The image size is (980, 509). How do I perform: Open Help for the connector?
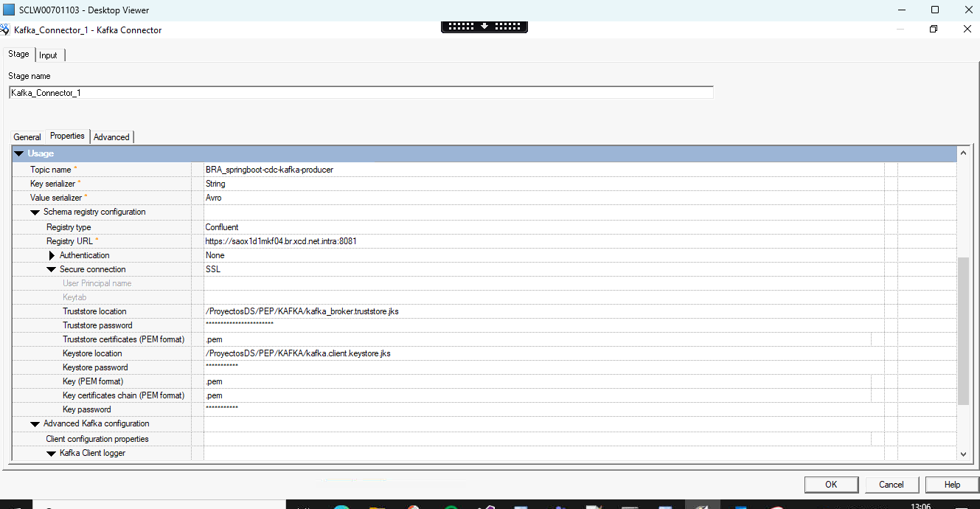coord(952,485)
